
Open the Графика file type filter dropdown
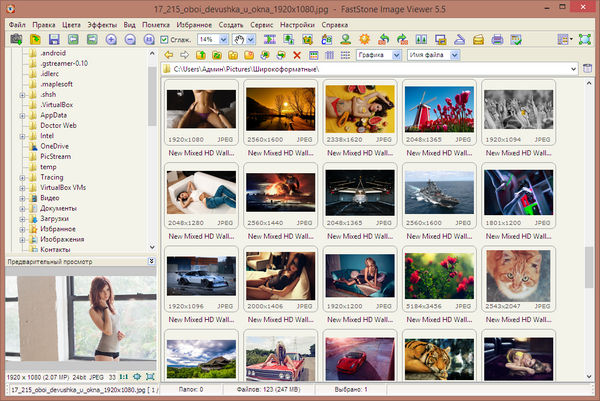pos(397,54)
